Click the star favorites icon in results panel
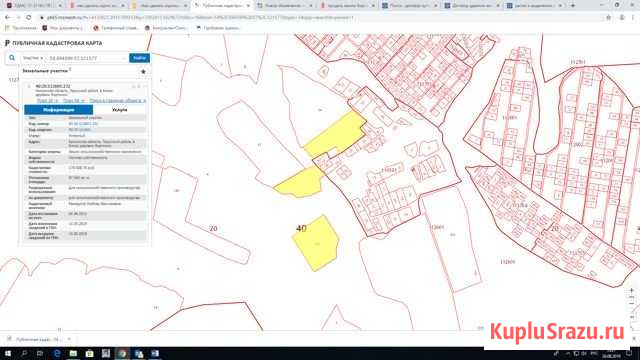 [143, 71]
